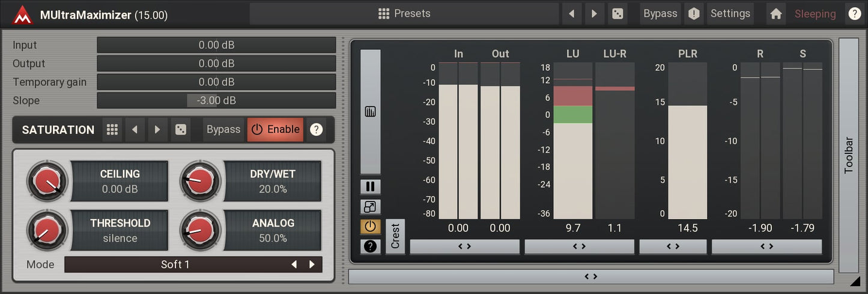Screen dimensions: 868x294
Task: Click the meter popup window icon
Action: pos(370,207)
